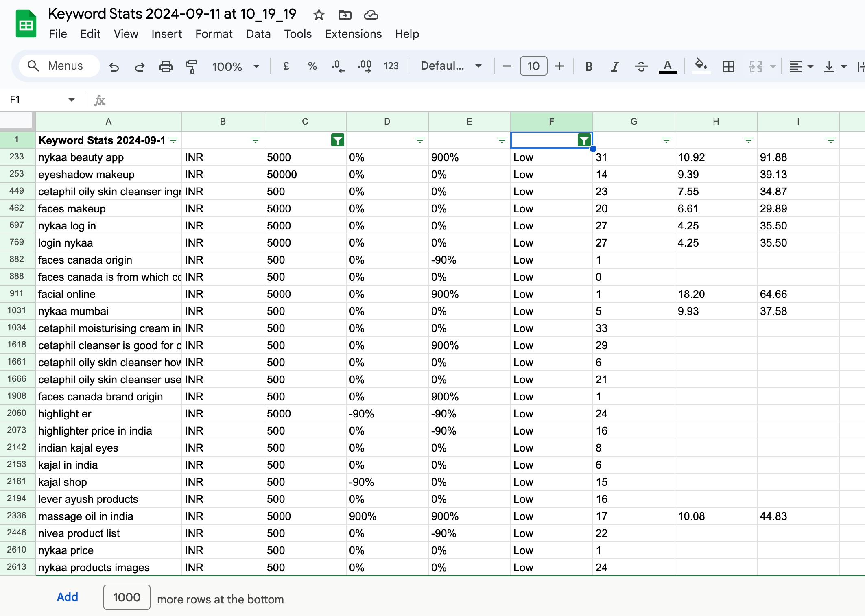Viewport: 865px width, 616px height.
Task: Open the Google Sheets home icon
Action: point(26,24)
